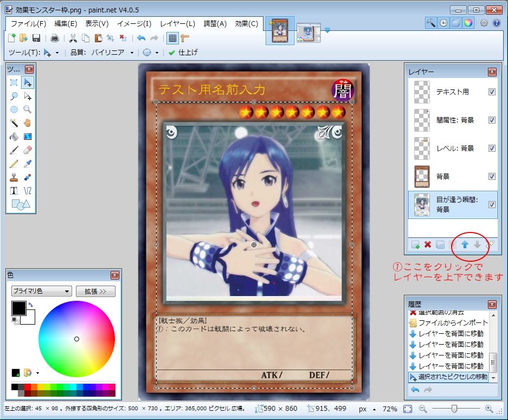Click Add New Layer button in layers panel
Screen dimensions: 508x420
click(x=415, y=245)
